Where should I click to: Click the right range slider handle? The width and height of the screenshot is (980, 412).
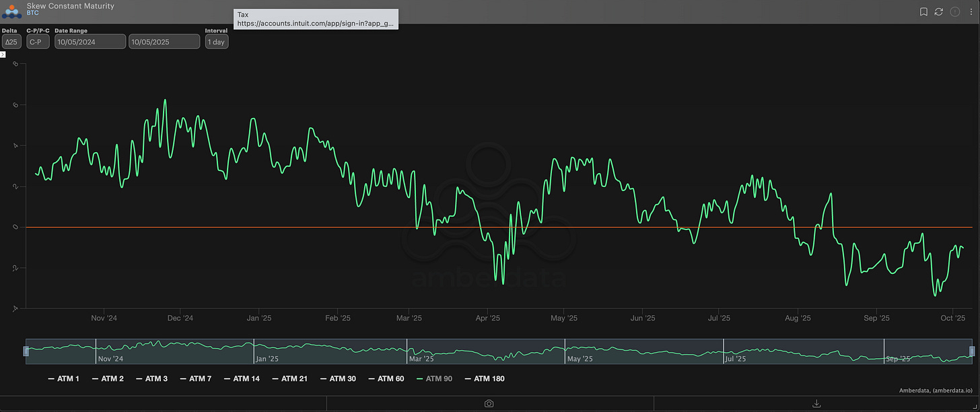[971, 351]
